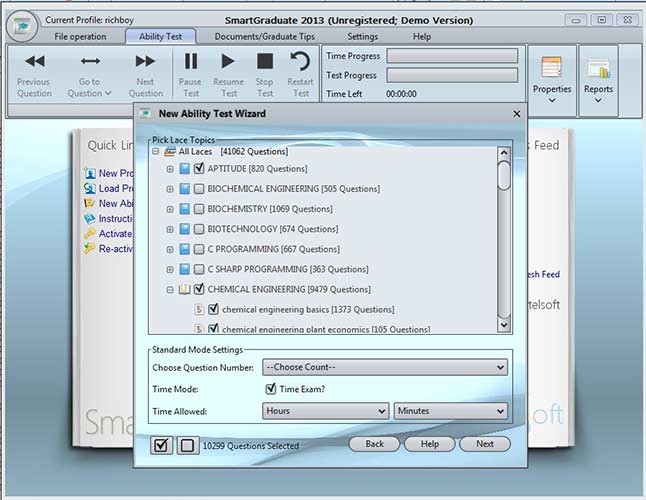Check the BIOTECHNOLOGY checkbox

tap(199, 229)
